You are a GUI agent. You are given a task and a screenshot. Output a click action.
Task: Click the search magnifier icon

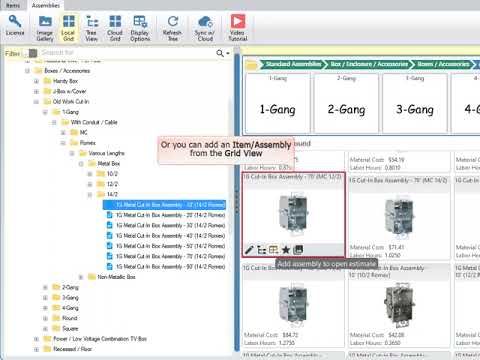[x=220, y=53]
